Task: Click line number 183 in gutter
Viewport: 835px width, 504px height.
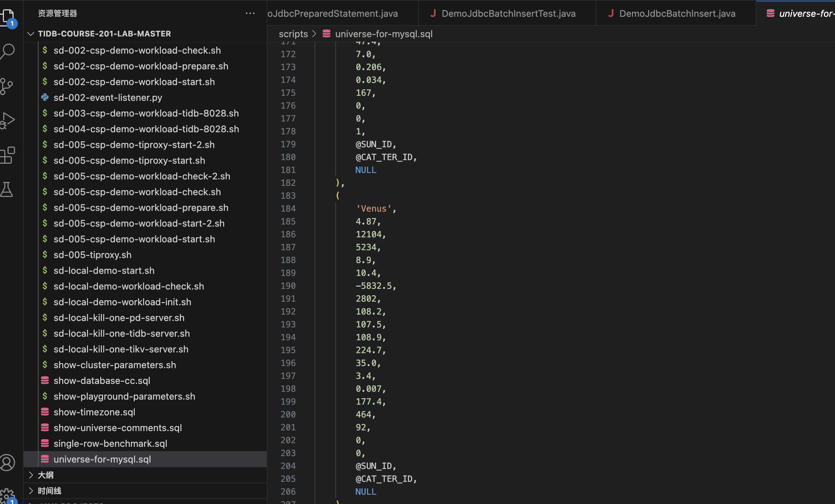Action: (x=288, y=196)
